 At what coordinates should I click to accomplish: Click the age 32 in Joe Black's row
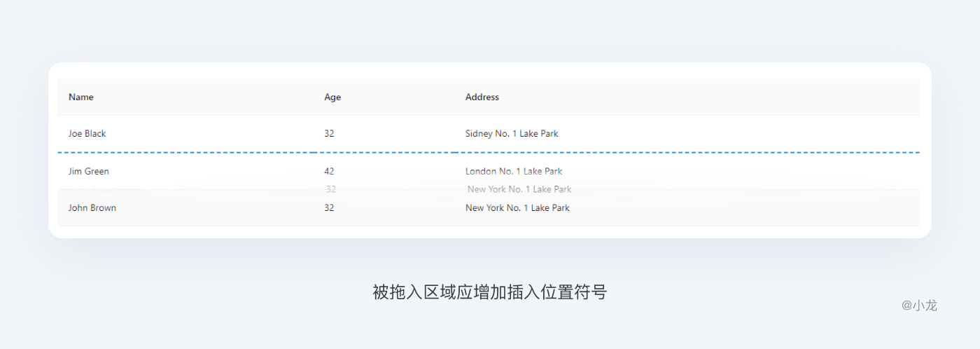(x=329, y=134)
